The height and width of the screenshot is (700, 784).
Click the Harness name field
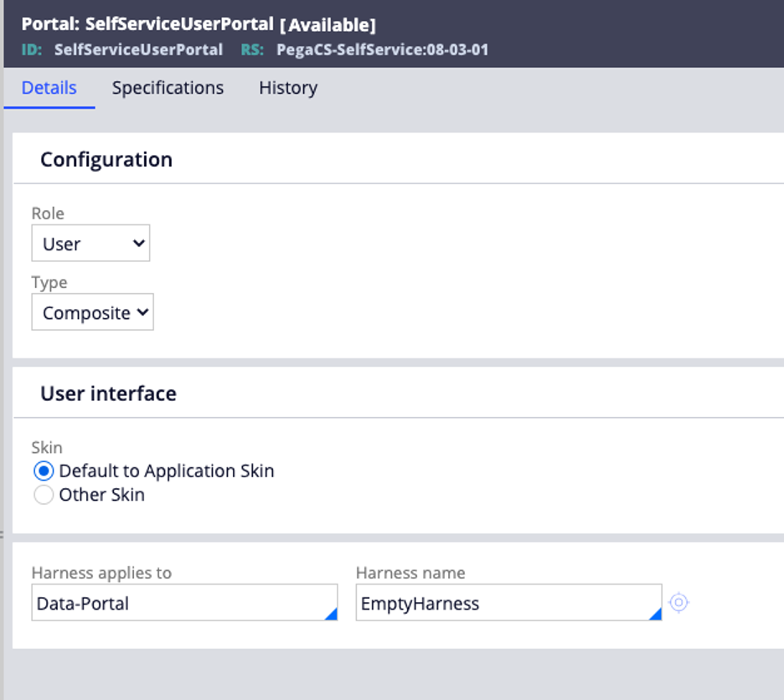pyautogui.click(x=509, y=603)
